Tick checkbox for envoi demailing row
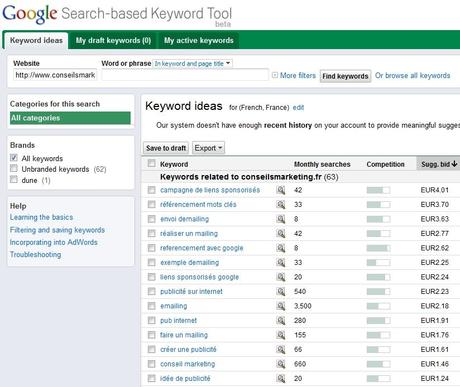 coord(152,219)
